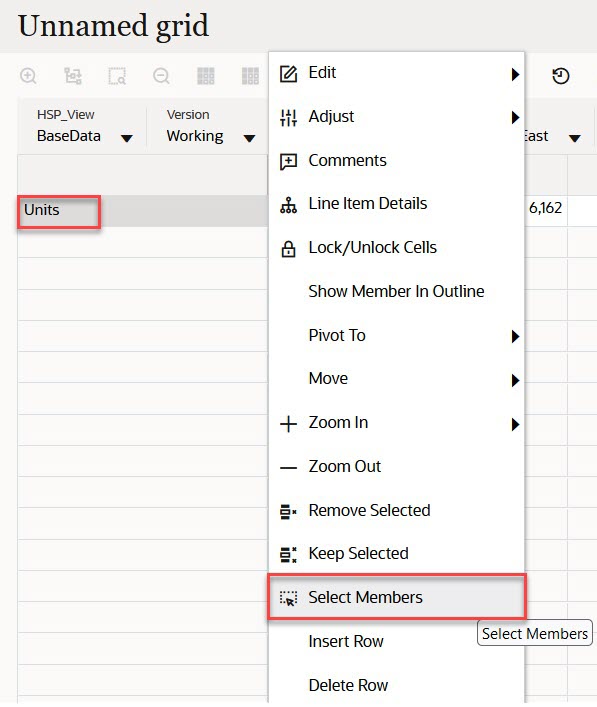Viewport: 597px width, 707px height.
Task: Open the East dropdown arrow
Action: point(575,138)
